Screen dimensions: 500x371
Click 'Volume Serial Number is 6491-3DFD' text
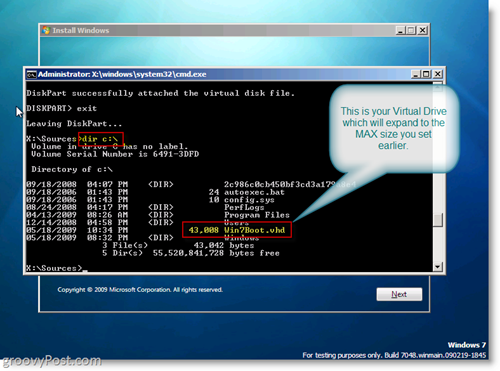(x=115, y=154)
